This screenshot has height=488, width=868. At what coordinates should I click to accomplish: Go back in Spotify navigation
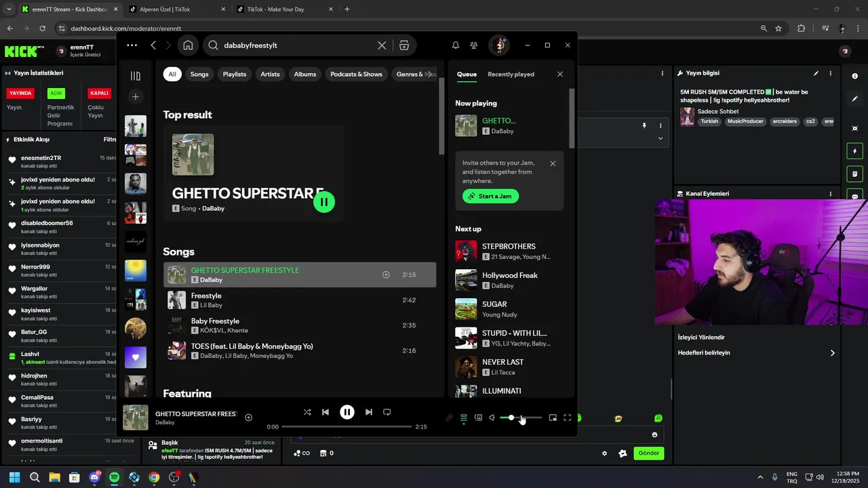coord(153,45)
